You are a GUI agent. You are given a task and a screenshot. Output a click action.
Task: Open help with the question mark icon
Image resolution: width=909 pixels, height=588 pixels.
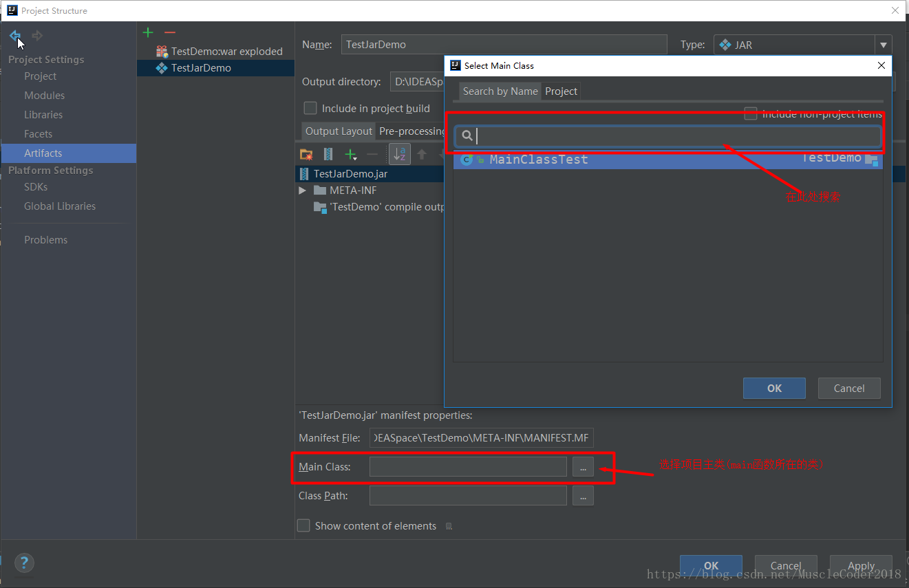coord(24,563)
